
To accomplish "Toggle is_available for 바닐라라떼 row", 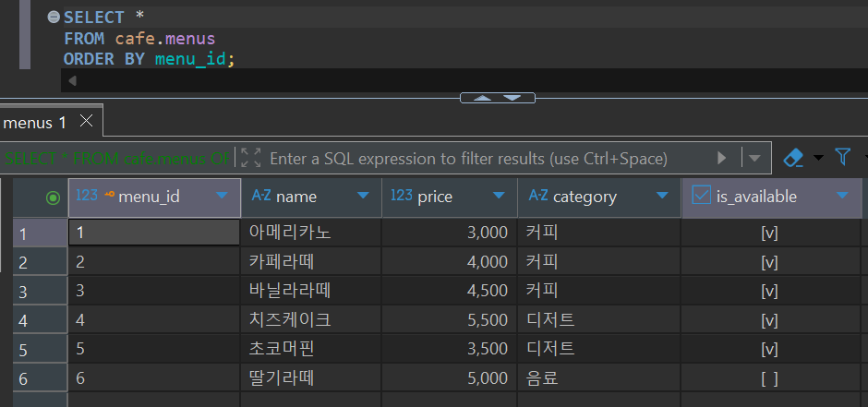I will 769,291.
